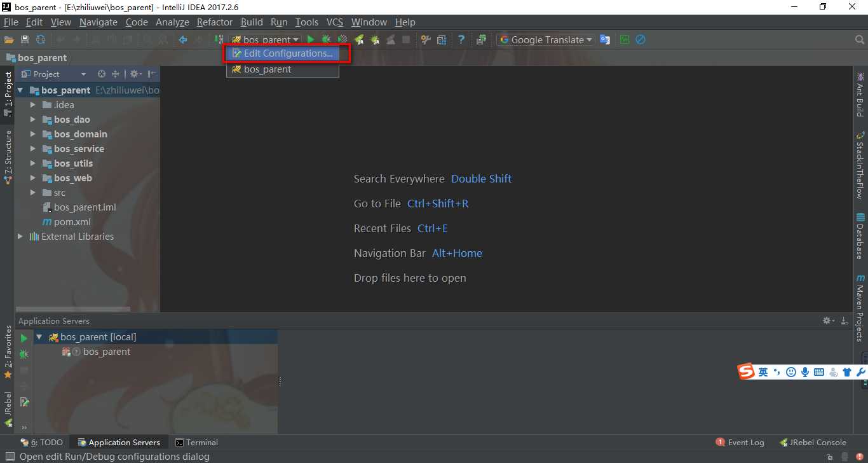Click the blue Back navigation arrow
The width and height of the screenshot is (868, 463).
pos(183,39)
